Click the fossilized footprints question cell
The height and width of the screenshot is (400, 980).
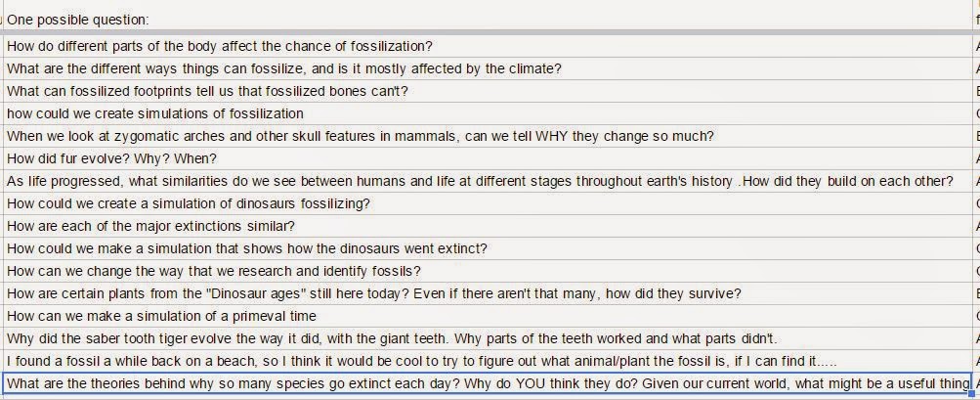[489, 91]
